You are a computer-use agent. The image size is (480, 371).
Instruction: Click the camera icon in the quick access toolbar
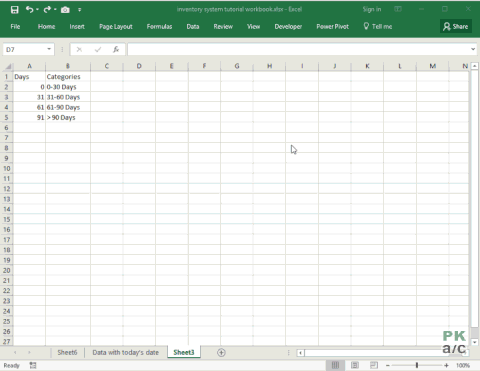[65, 10]
